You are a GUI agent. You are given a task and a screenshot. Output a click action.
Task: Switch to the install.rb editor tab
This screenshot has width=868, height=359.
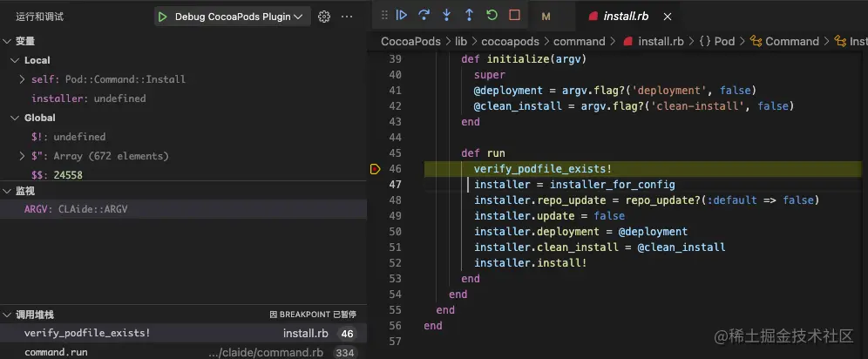pyautogui.click(x=626, y=17)
